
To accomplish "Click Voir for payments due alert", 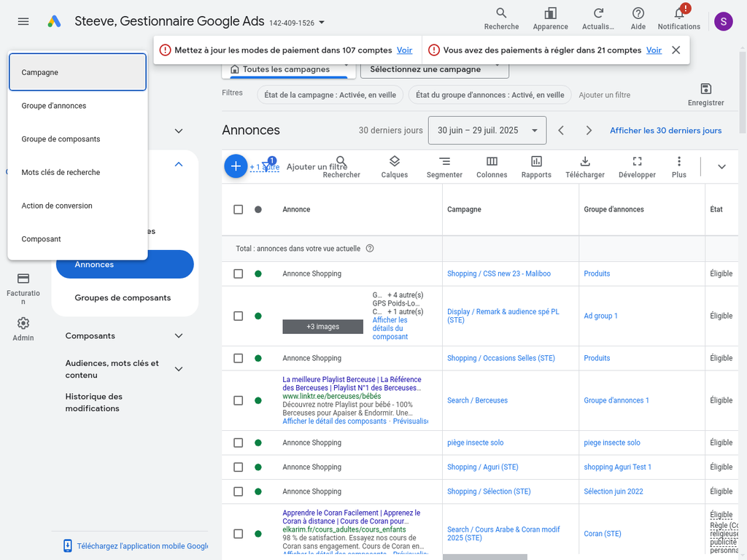I will pyautogui.click(x=654, y=50).
